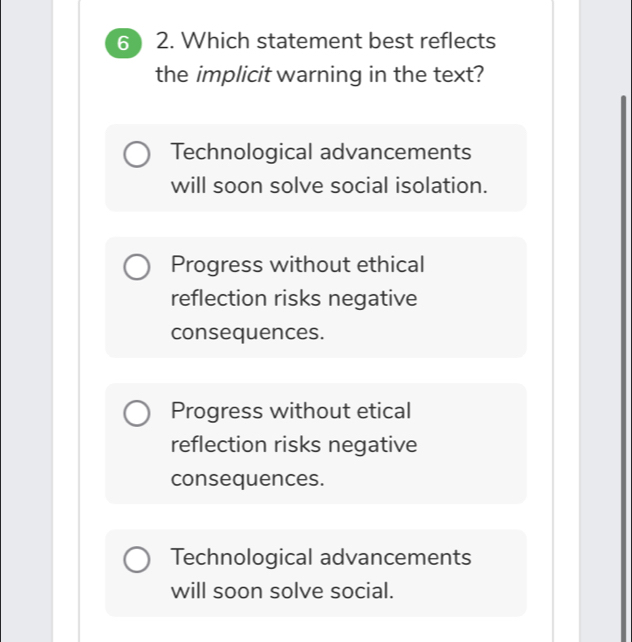632x642 pixels.
Task: Click "Technological advancements" in the last option
Action: tap(321, 556)
